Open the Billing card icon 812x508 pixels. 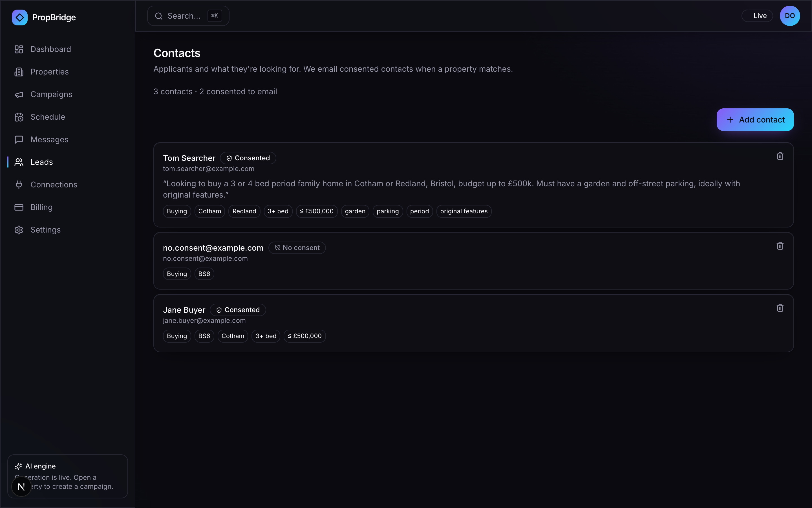pyautogui.click(x=19, y=207)
